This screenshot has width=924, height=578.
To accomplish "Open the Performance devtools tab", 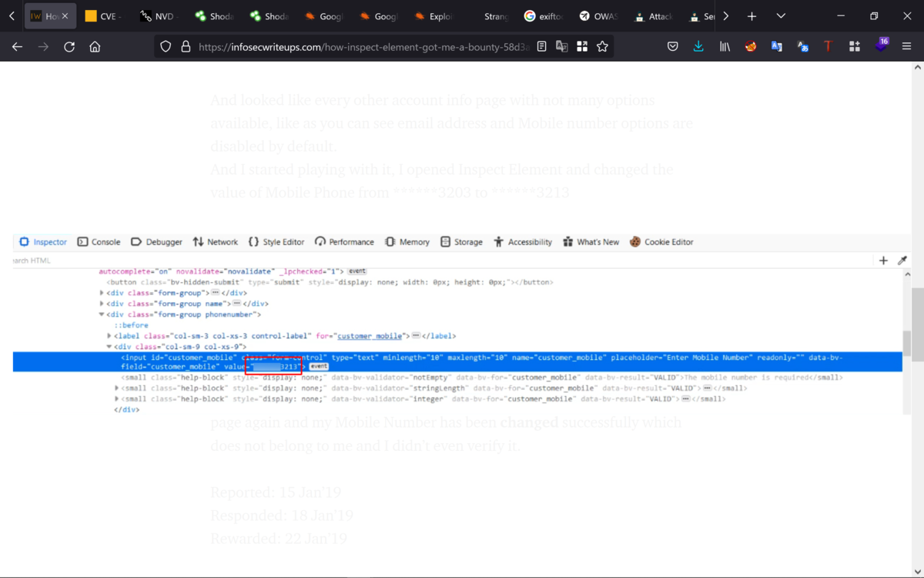I will tap(344, 242).
